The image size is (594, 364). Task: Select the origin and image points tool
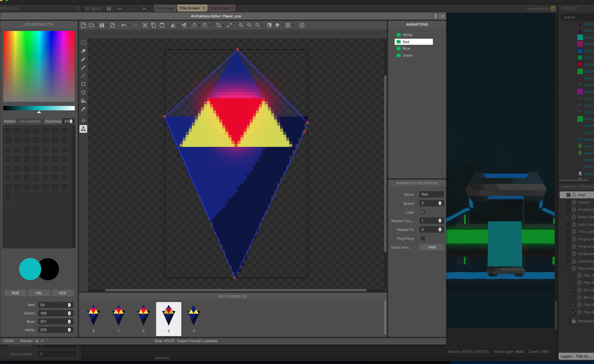83,121
